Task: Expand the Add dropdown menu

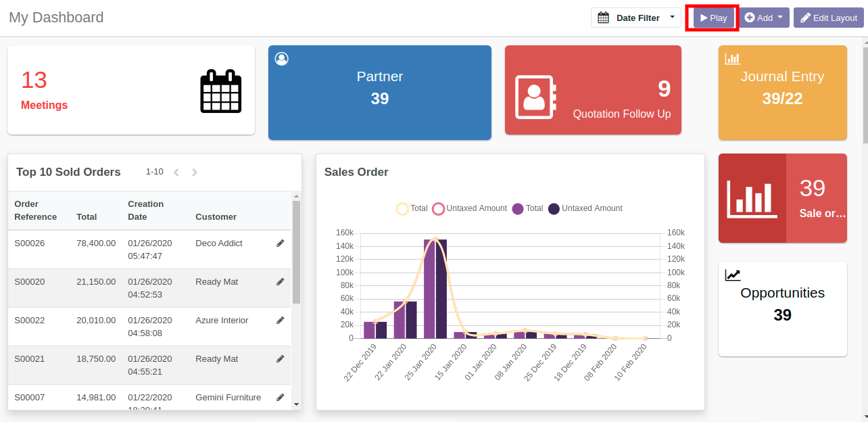Action: point(765,18)
